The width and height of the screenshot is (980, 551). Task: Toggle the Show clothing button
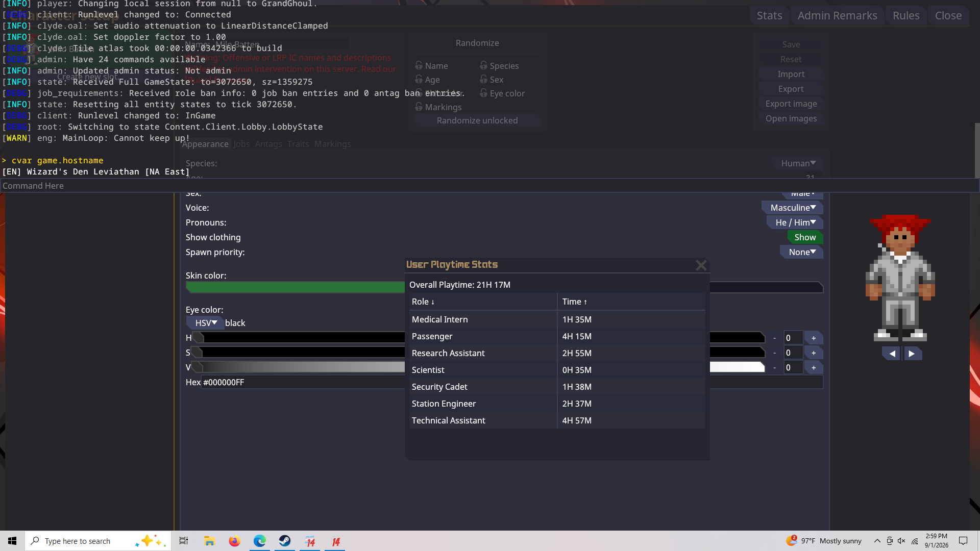coord(805,237)
